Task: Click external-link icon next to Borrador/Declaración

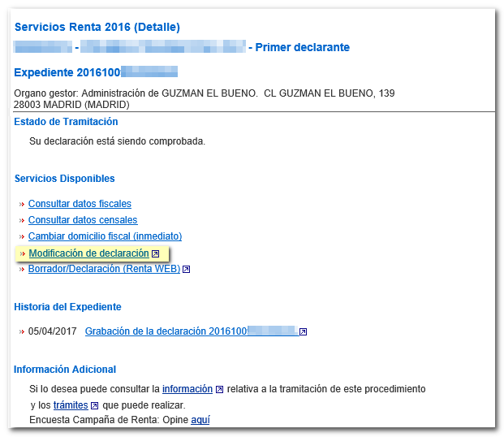Action: coord(187,270)
